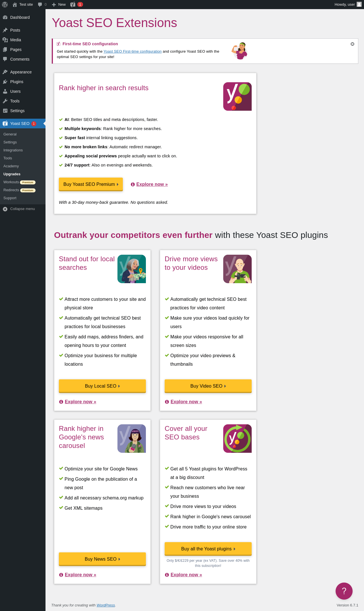The height and width of the screenshot is (611, 364).
Task: Click Buy News SEO button
Action: point(102,559)
